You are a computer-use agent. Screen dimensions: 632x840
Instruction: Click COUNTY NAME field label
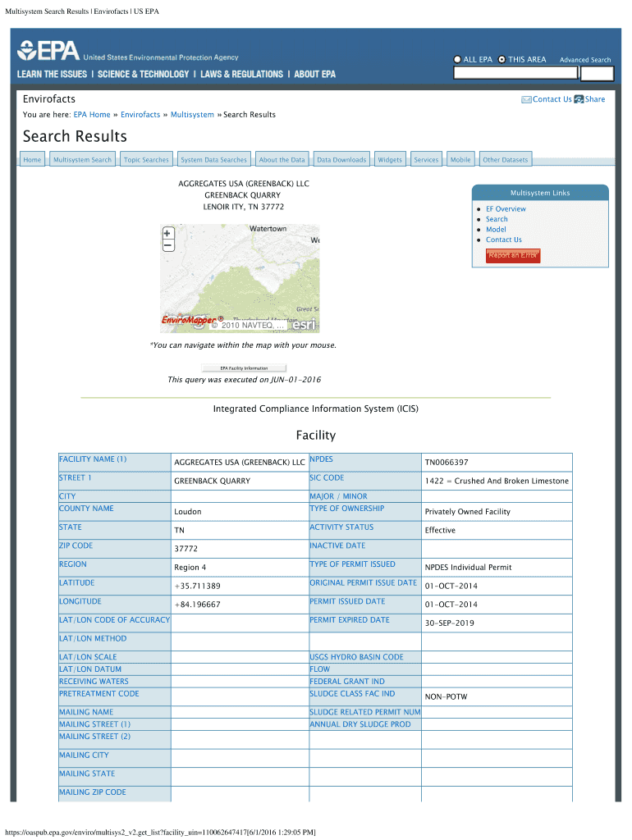[x=86, y=509]
